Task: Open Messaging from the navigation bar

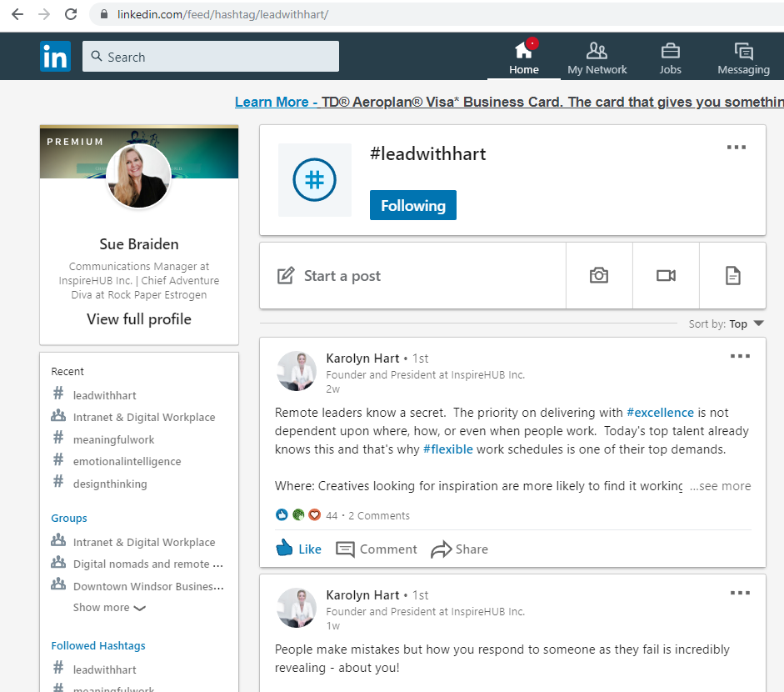Action: click(742, 57)
